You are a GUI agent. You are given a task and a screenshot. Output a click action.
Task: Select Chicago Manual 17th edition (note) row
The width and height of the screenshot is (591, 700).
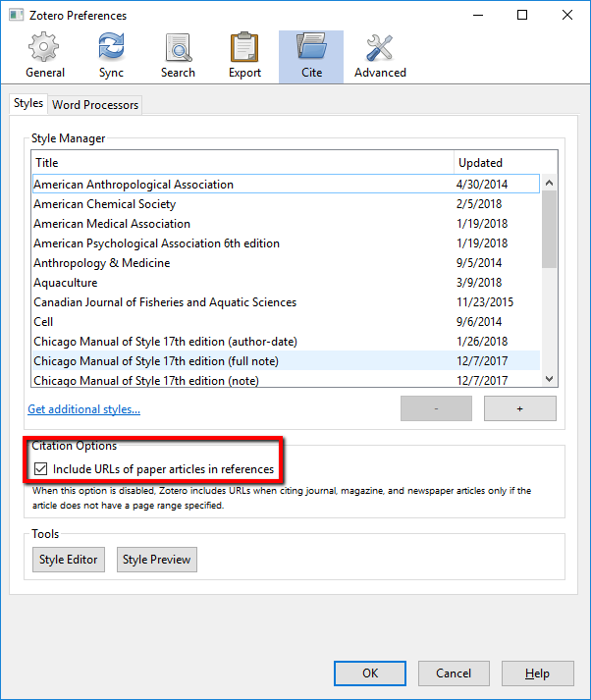tap(286, 380)
